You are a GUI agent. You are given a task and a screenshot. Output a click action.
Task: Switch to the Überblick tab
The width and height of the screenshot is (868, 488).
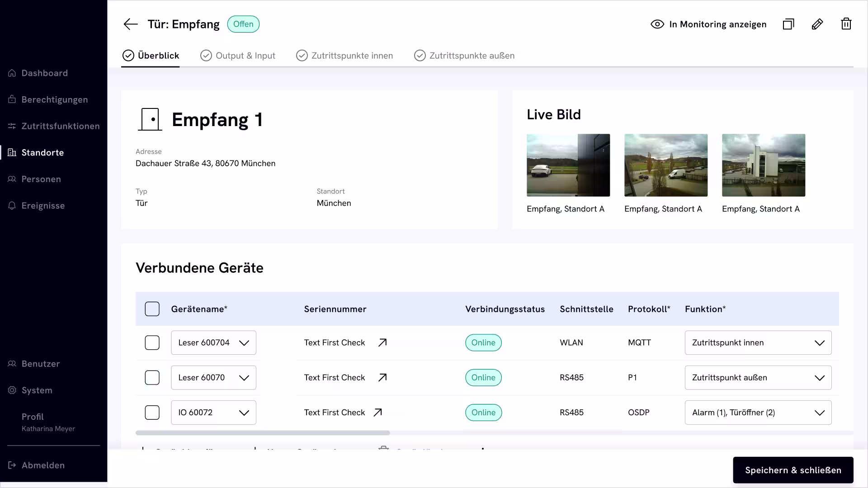point(151,56)
